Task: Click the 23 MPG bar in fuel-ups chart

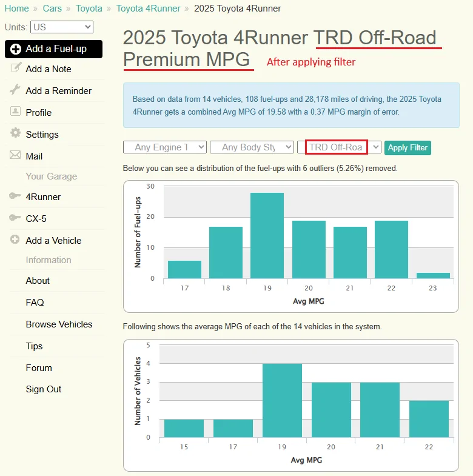Action: 433,276
